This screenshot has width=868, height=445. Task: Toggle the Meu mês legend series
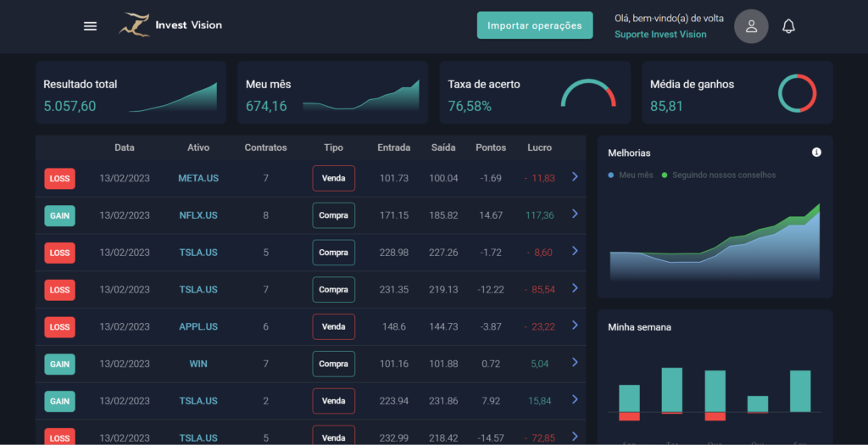point(631,175)
